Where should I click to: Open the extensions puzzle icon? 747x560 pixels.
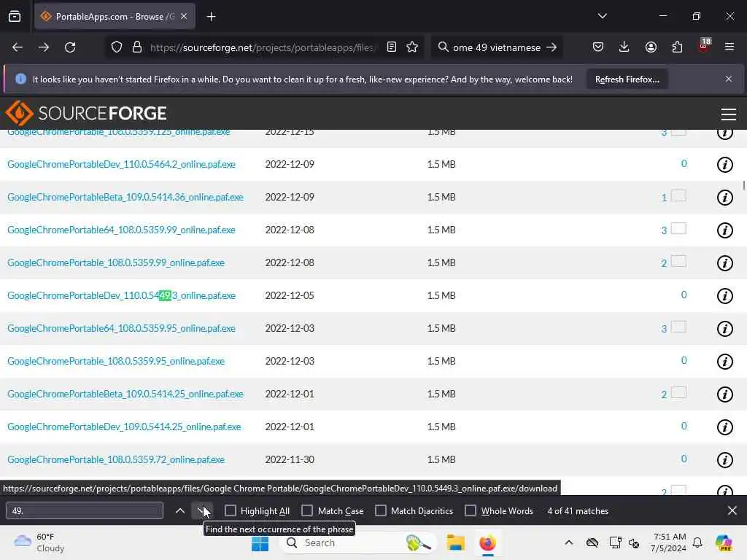point(677,47)
